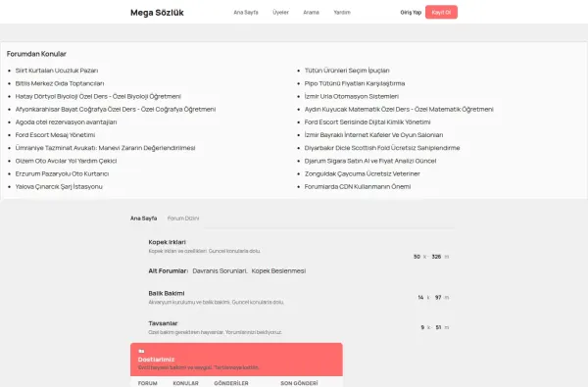The image size is (588, 387).
Task: Open Erzurum Pazaryolu Oto Kurtarıcı topic
Action: (x=62, y=173)
